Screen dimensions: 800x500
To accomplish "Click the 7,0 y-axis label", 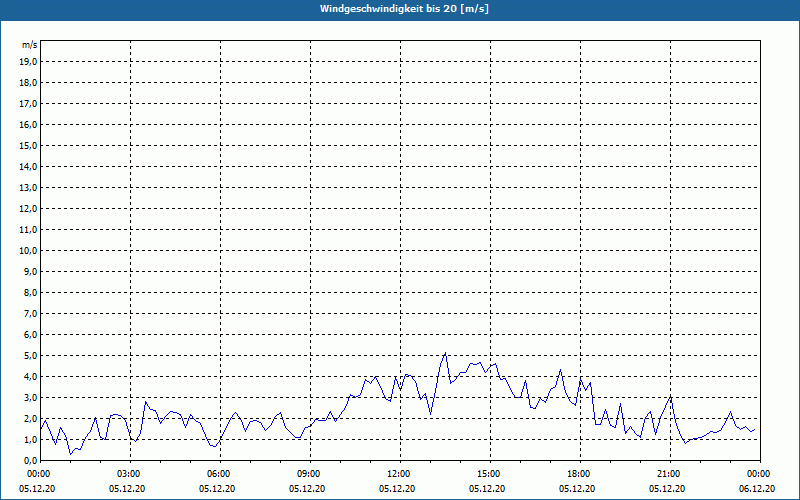I will click(x=30, y=313).
